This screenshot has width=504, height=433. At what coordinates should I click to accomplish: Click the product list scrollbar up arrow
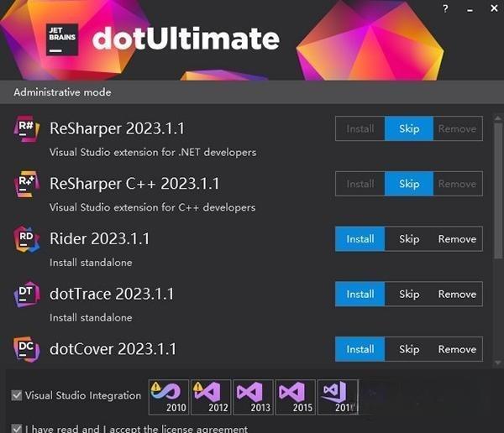coord(498,118)
